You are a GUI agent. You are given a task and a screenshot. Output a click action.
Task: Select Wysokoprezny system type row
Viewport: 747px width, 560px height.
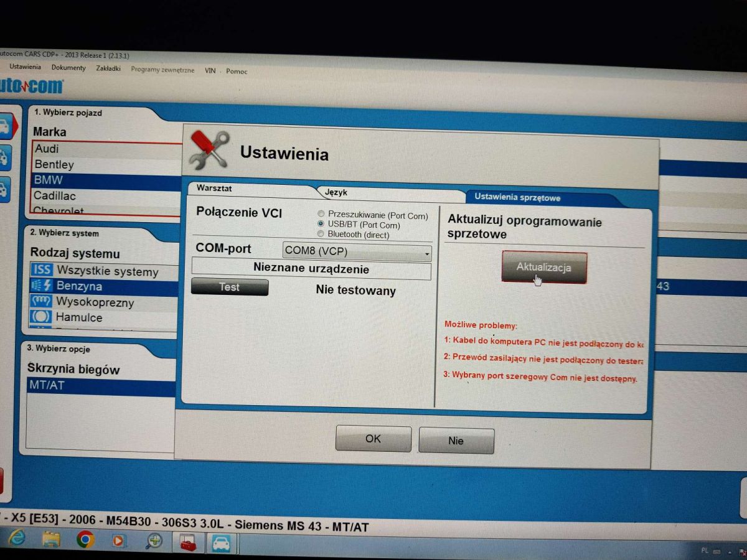[x=104, y=302]
